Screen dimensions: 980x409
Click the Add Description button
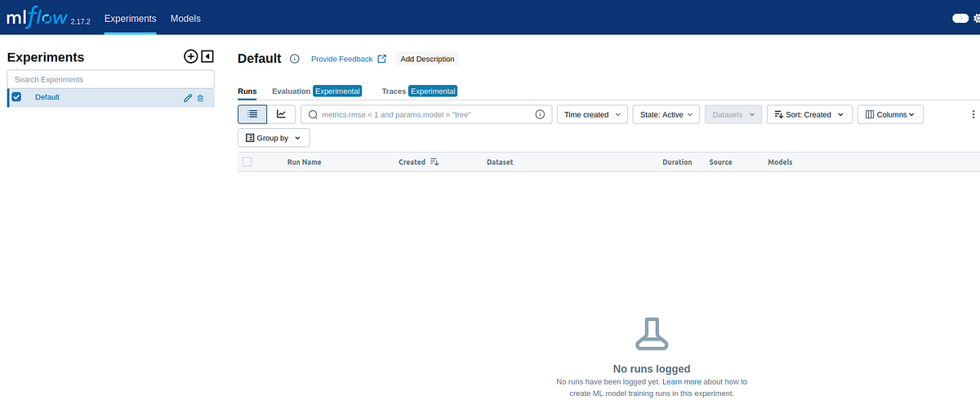(x=427, y=59)
